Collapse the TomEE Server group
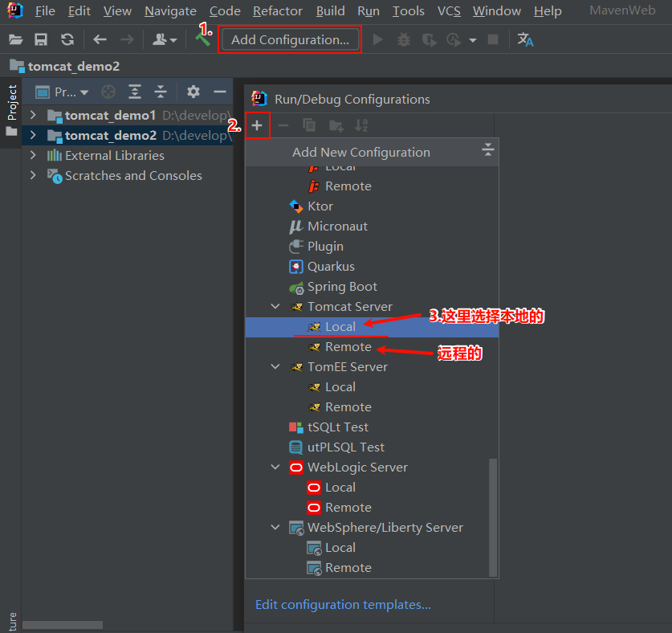This screenshot has height=633, width=672. click(275, 366)
